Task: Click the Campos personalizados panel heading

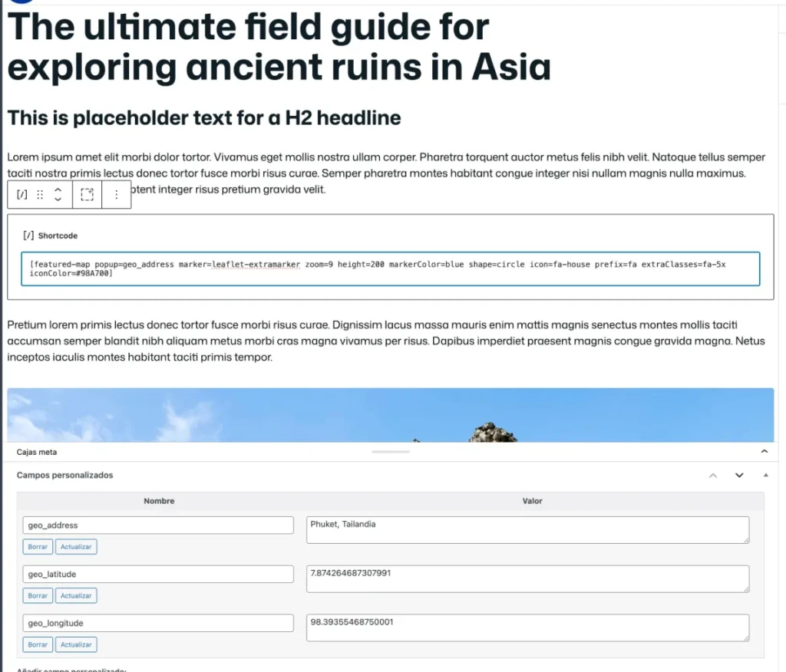Action: click(x=64, y=475)
